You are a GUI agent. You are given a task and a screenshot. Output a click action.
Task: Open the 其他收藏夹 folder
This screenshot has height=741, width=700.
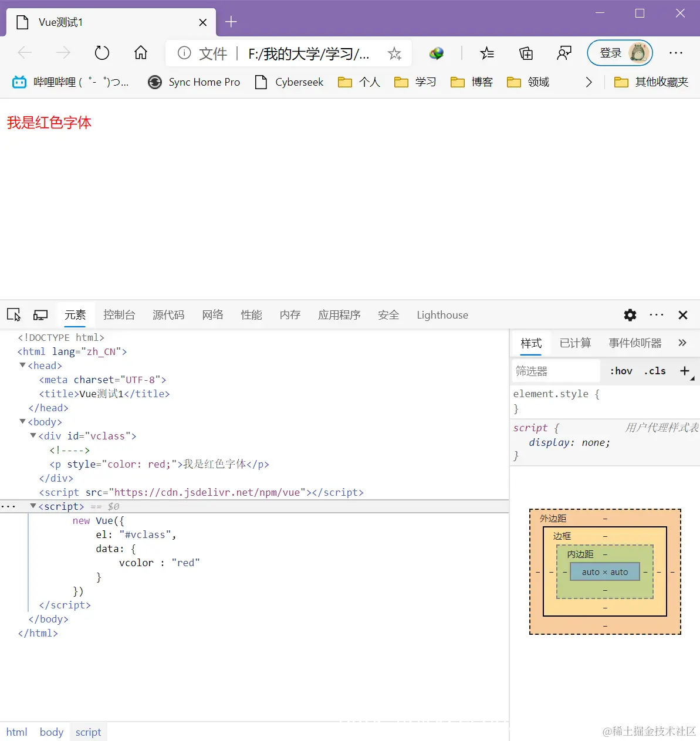[651, 82]
